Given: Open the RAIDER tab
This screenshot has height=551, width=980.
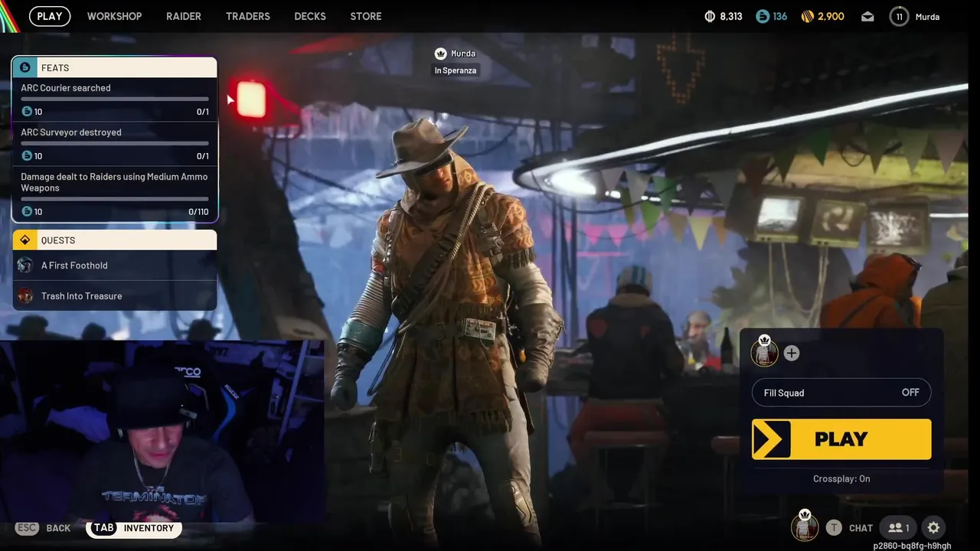Looking at the screenshot, I should click(x=184, y=16).
